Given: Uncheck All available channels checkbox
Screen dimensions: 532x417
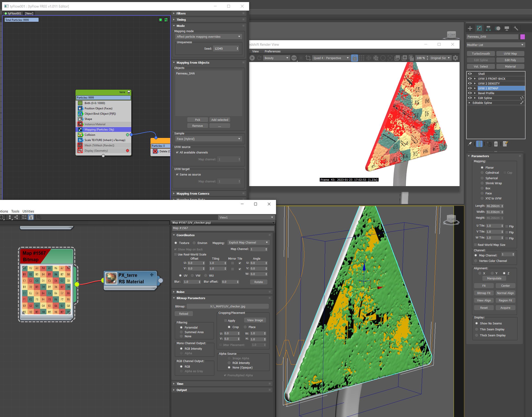Looking at the screenshot, I should click(177, 152).
